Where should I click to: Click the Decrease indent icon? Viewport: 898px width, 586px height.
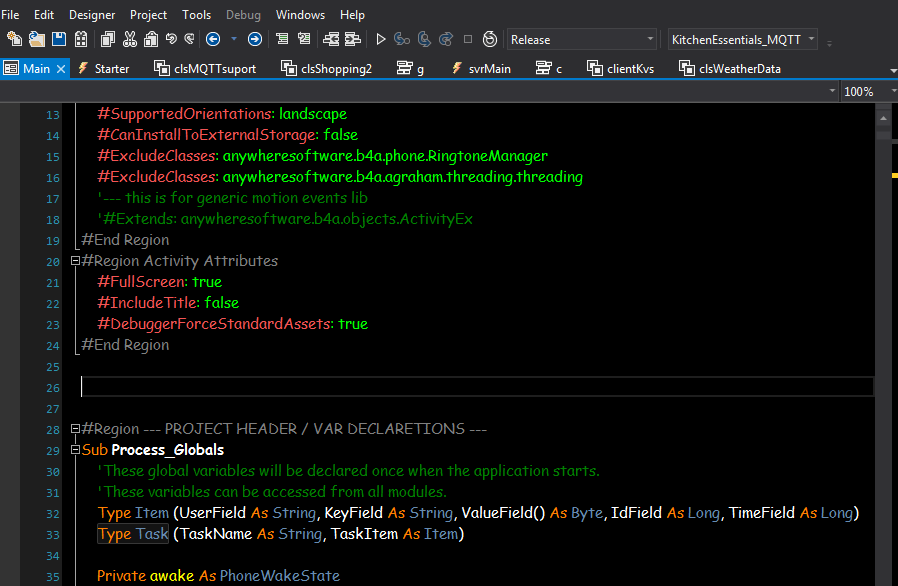click(x=331, y=39)
